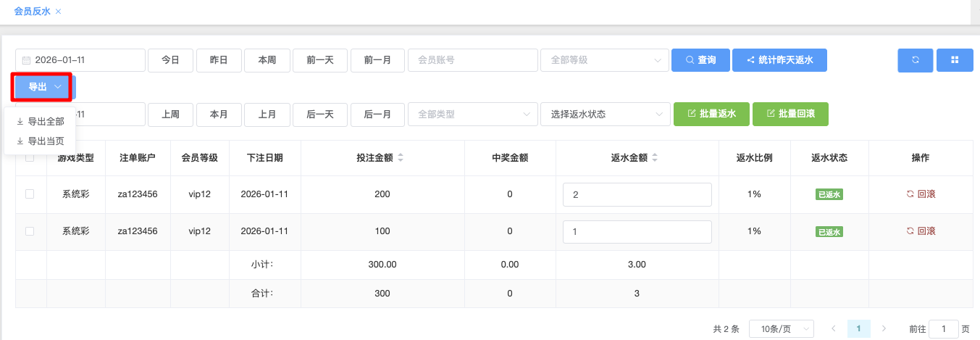Click the grid column settings icon
The height and width of the screenshot is (340, 980).
click(954, 60)
